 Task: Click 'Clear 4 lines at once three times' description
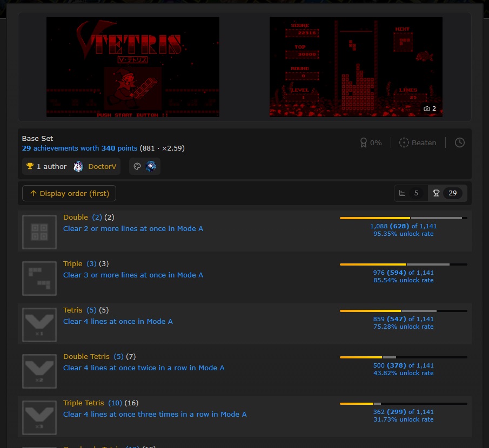(x=155, y=415)
